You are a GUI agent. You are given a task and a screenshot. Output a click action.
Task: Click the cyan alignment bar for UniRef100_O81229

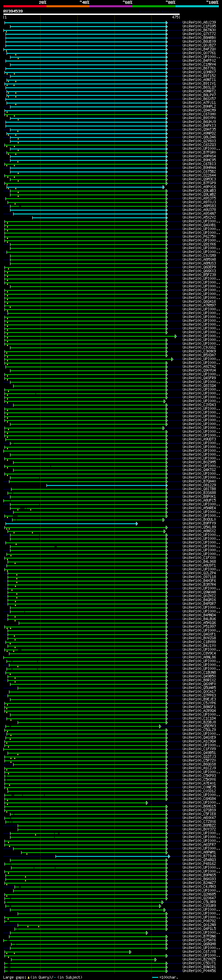tap(106, 485)
